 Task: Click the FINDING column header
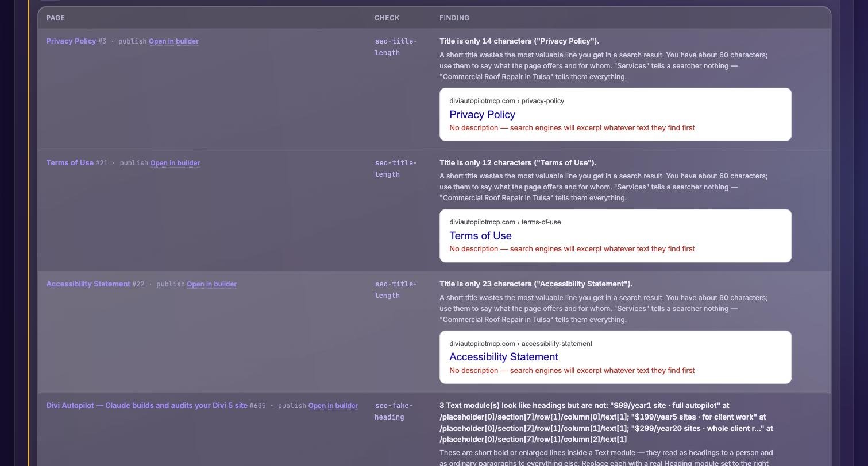(x=454, y=18)
